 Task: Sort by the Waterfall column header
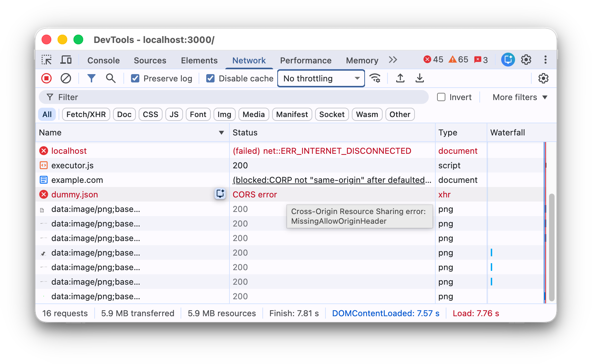click(x=521, y=133)
